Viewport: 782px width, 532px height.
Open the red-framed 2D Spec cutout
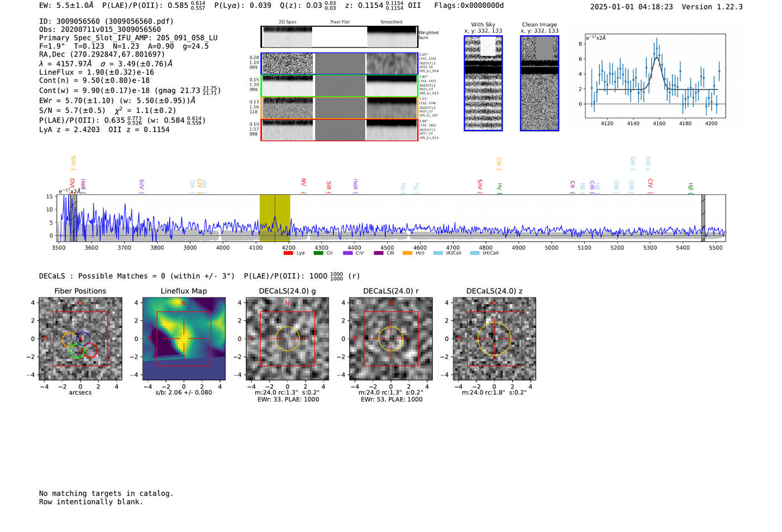(x=288, y=130)
